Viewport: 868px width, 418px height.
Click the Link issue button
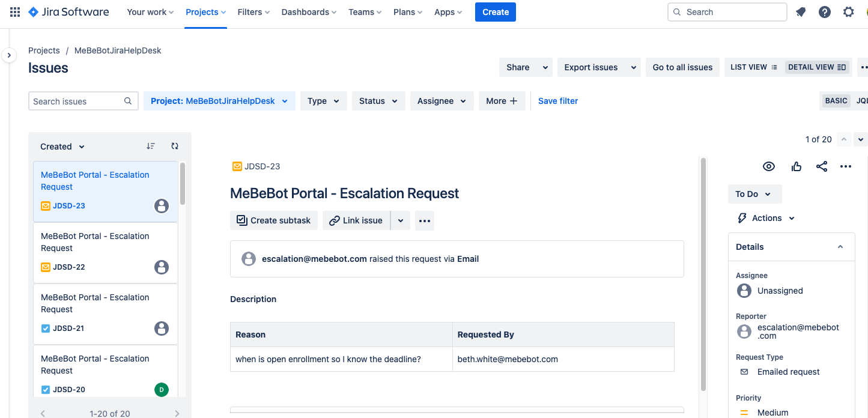[356, 220]
